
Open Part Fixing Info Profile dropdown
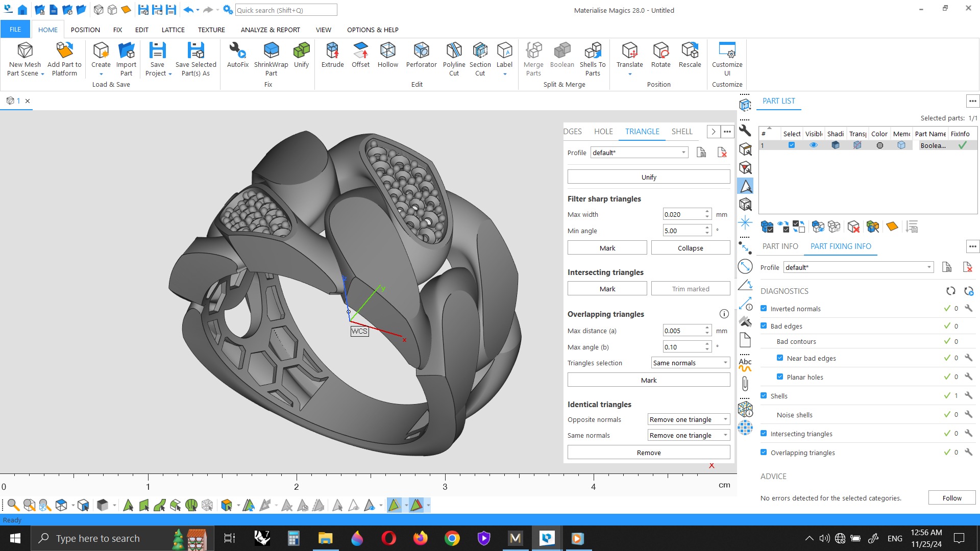[x=859, y=267]
